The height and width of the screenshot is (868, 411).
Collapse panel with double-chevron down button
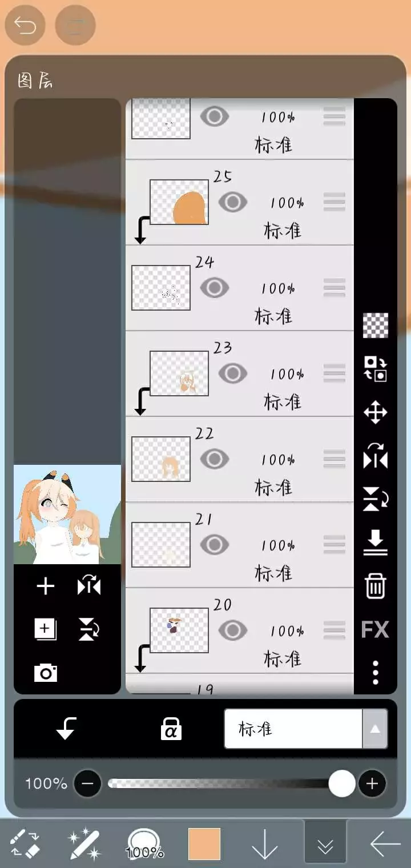(x=325, y=842)
